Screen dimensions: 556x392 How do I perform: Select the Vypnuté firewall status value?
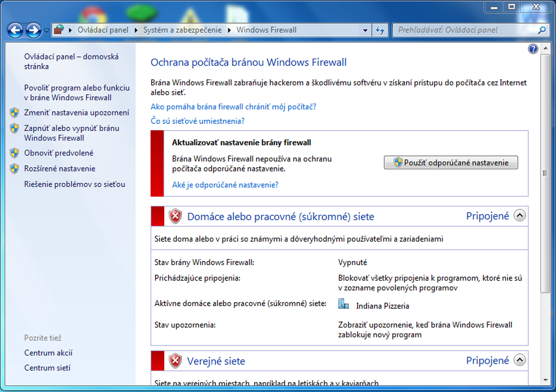[x=353, y=262]
